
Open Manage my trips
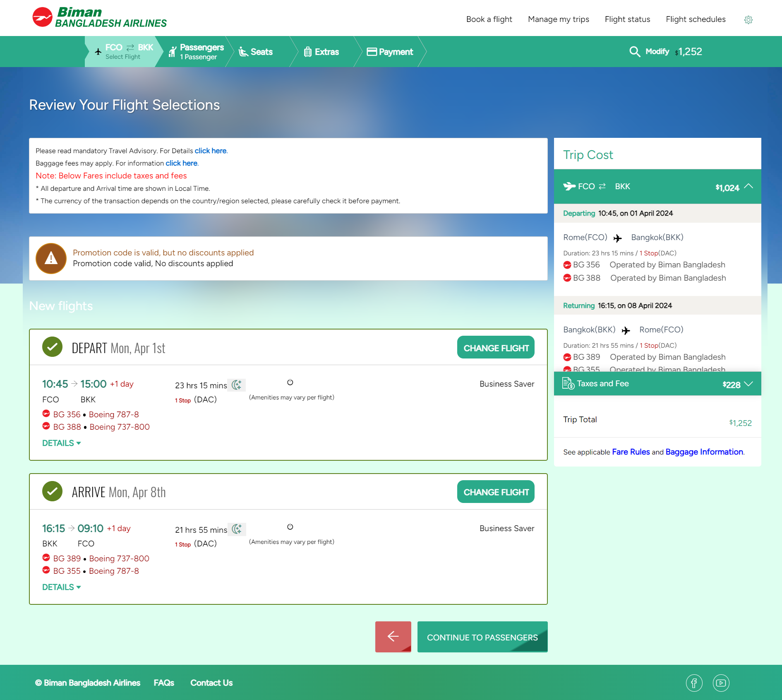(x=558, y=19)
